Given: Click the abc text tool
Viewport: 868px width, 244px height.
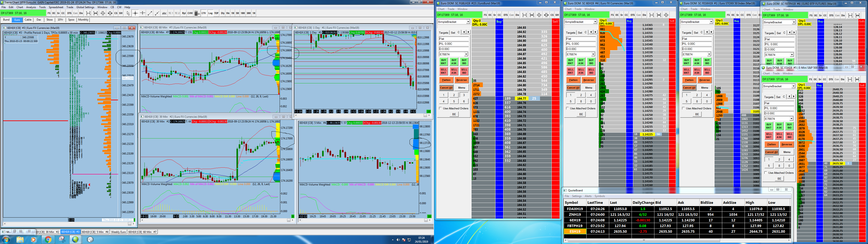Looking at the screenshot, I should point(164,13).
